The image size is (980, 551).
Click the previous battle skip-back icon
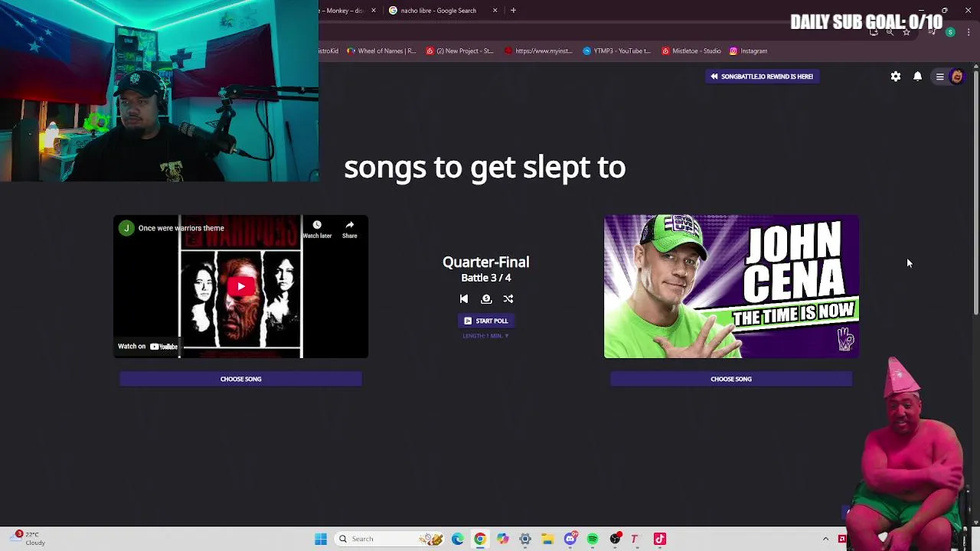[464, 299]
